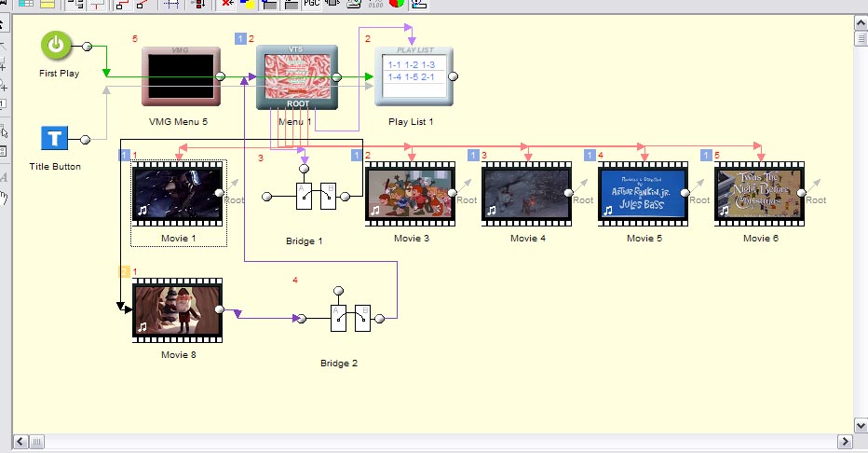This screenshot has height=453, width=868.
Task: Select the Movie 8 filmstrip thumbnail
Action: 177,310
